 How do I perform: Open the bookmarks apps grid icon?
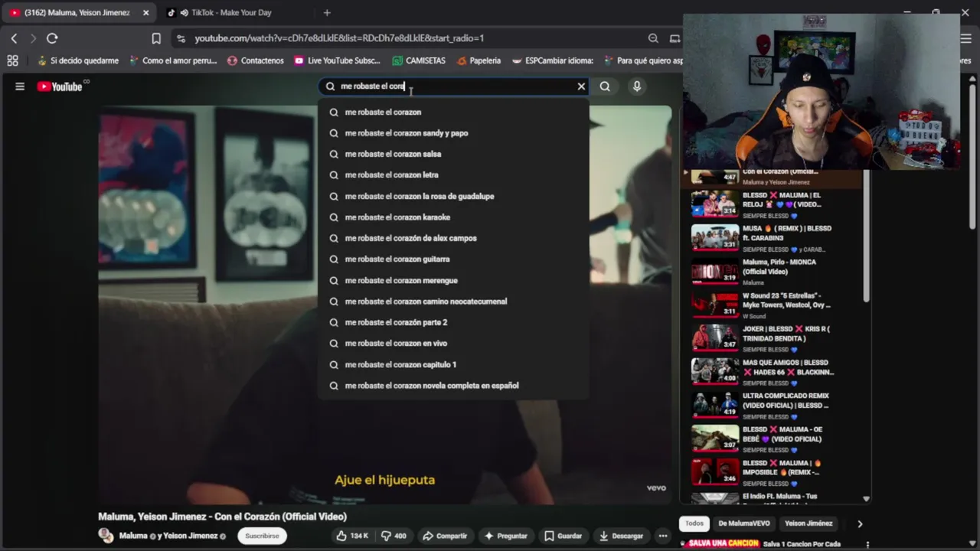click(12, 60)
